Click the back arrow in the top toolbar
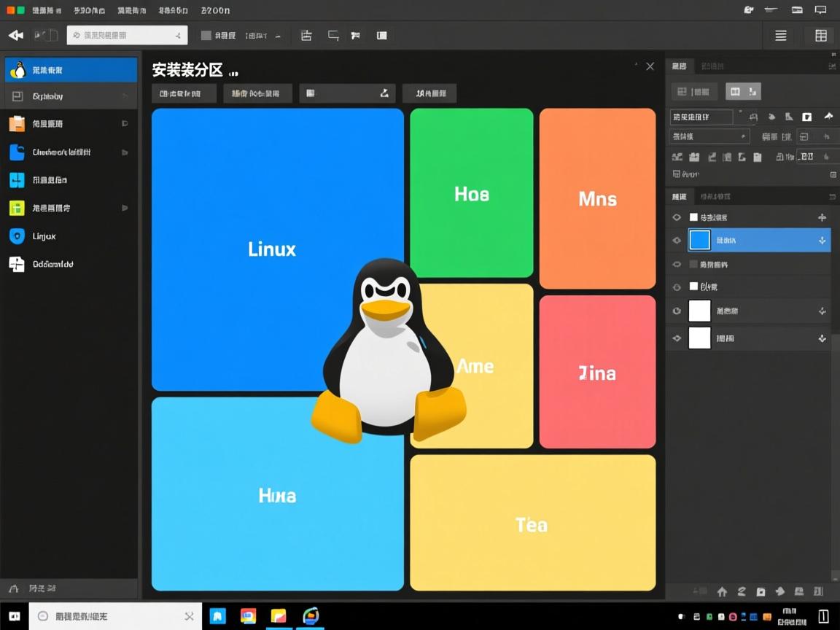 point(15,34)
